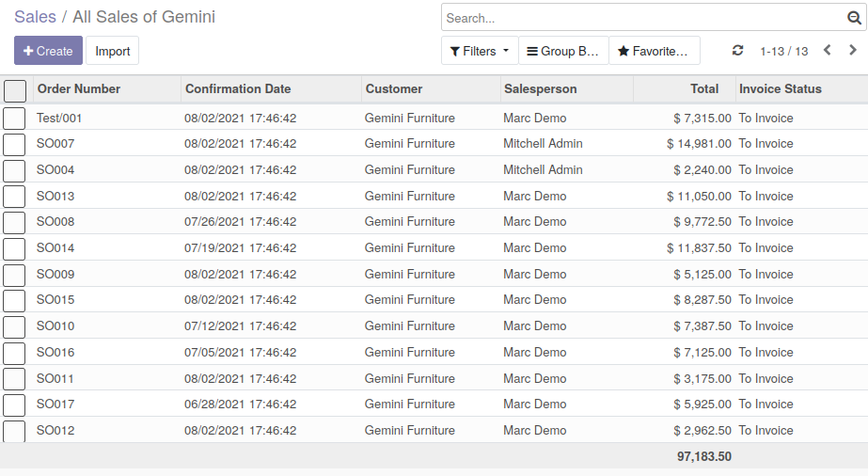This screenshot has height=476, width=868.
Task: Click the 07/26/2021 17:46:42 date cell
Action: (x=240, y=221)
